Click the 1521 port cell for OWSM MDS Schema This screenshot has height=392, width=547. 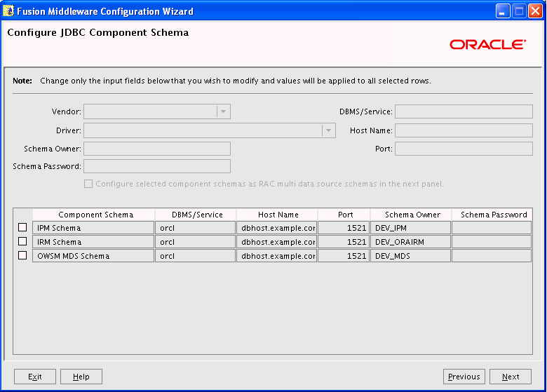click(344, 256)
